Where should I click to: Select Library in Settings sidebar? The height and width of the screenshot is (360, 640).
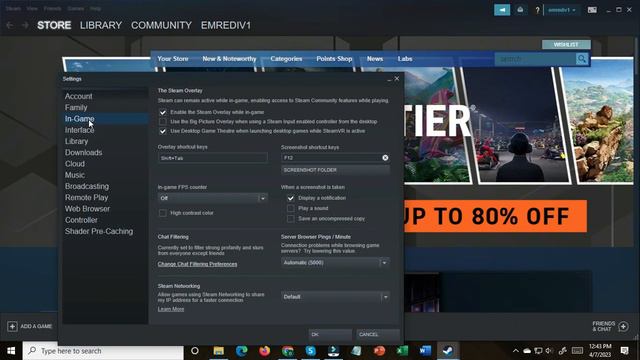(76, 141)
